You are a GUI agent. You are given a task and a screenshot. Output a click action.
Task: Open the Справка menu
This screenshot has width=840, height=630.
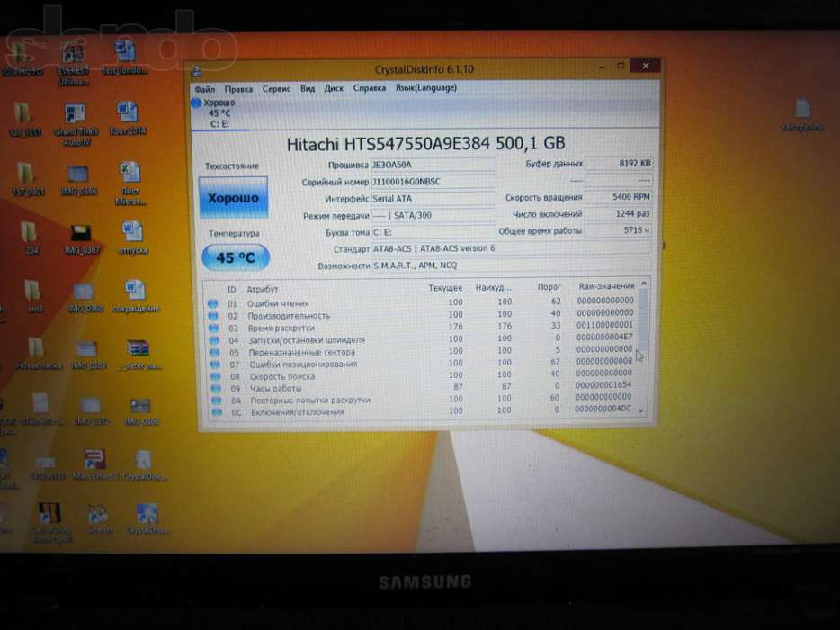pyautogui.click(x=369, y=88)
